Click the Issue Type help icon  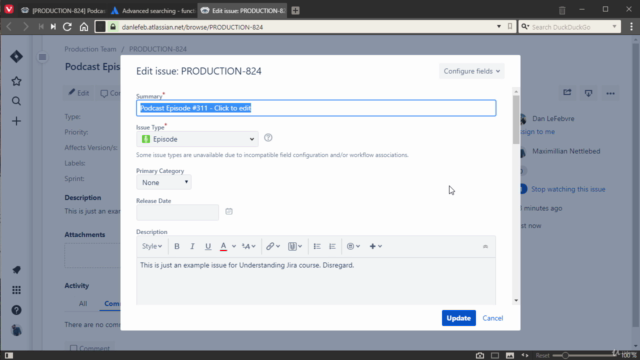pos(268,138)
